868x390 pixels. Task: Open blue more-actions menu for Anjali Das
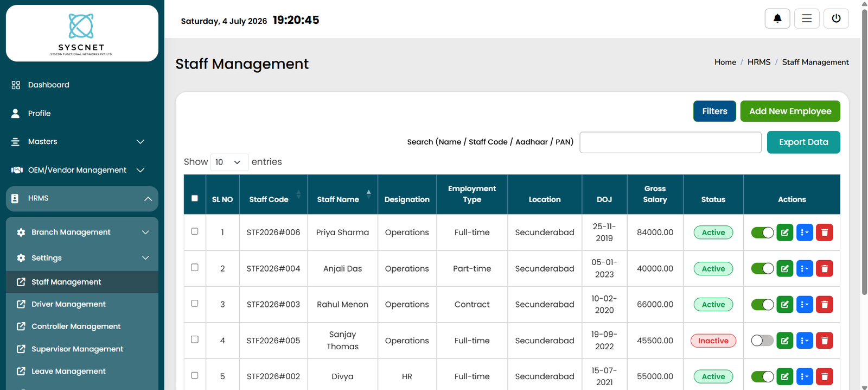(x=805, y=268)
